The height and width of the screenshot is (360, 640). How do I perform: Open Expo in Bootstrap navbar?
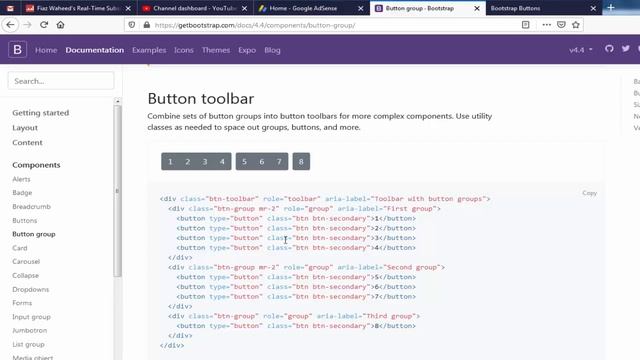247,50
